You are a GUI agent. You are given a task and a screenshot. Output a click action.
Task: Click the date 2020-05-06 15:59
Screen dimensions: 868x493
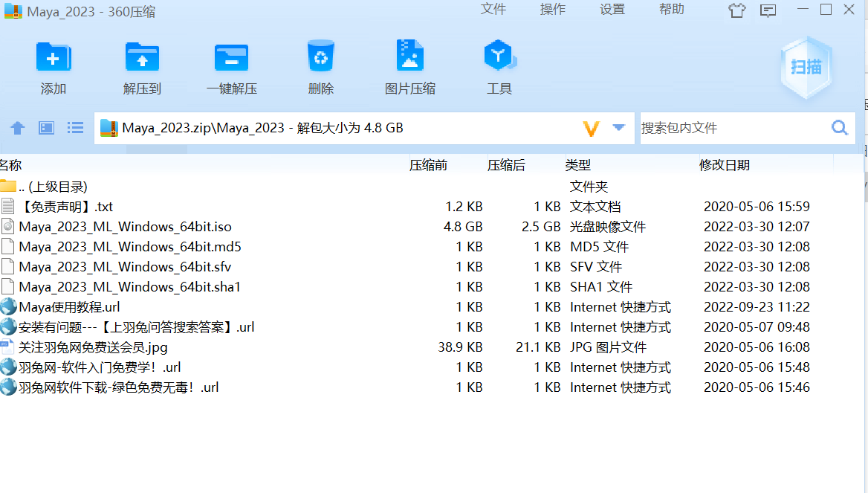757,207
